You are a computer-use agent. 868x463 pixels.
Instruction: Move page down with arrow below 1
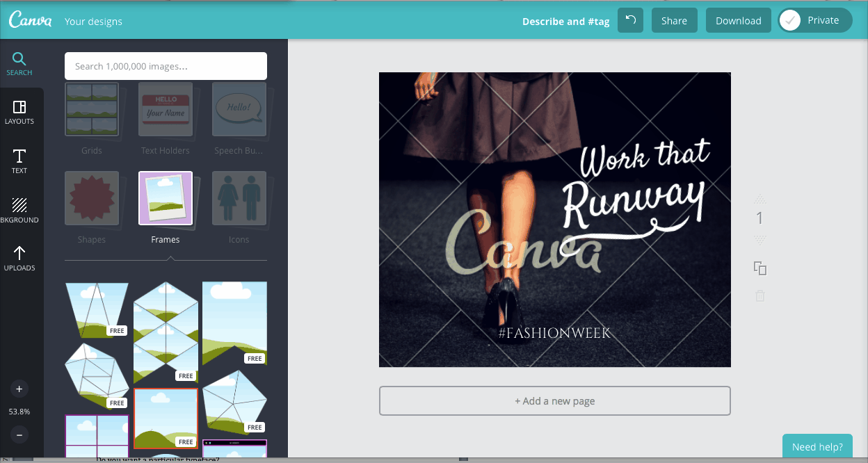760,240
